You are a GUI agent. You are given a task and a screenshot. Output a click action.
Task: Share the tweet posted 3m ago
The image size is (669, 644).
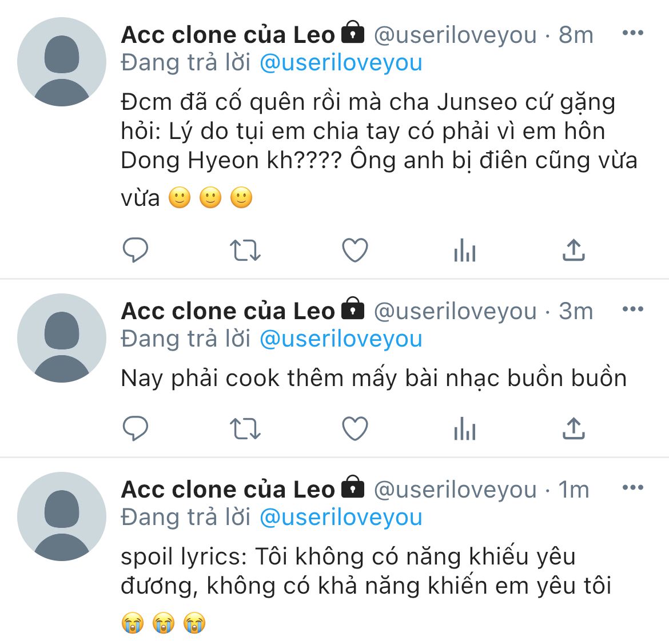pyautogui.click(x=574, y=428)
